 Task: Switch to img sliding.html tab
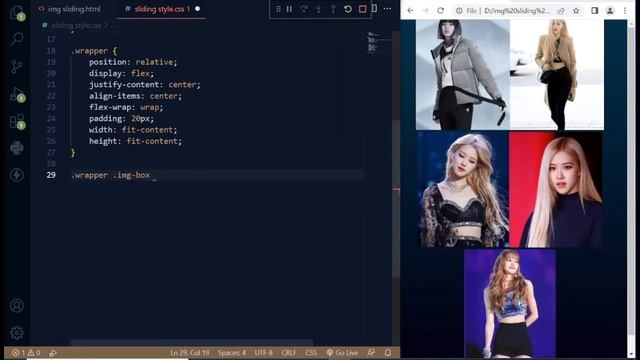[69, 9]
